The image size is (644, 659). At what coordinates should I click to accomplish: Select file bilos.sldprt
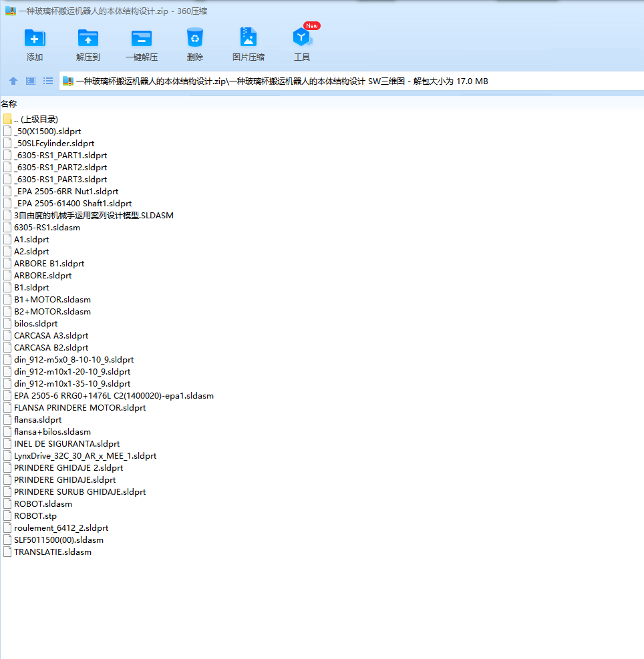tap(35, 324)
